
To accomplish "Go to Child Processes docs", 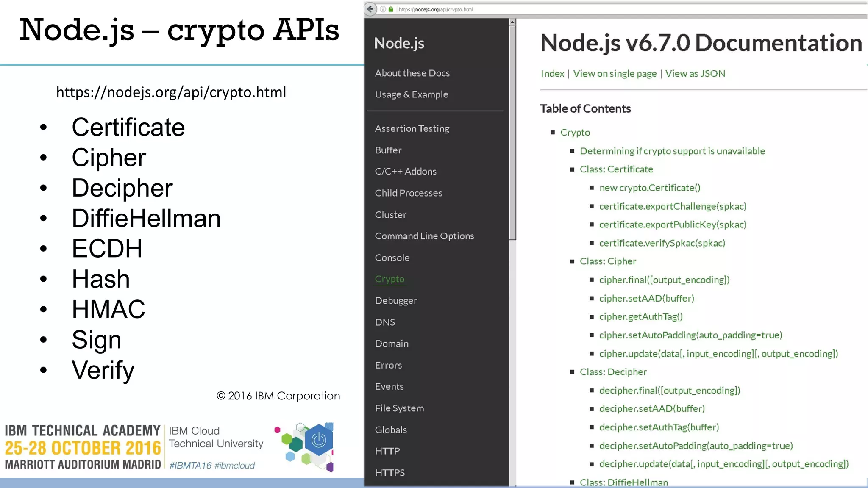I will pos(408,193).
